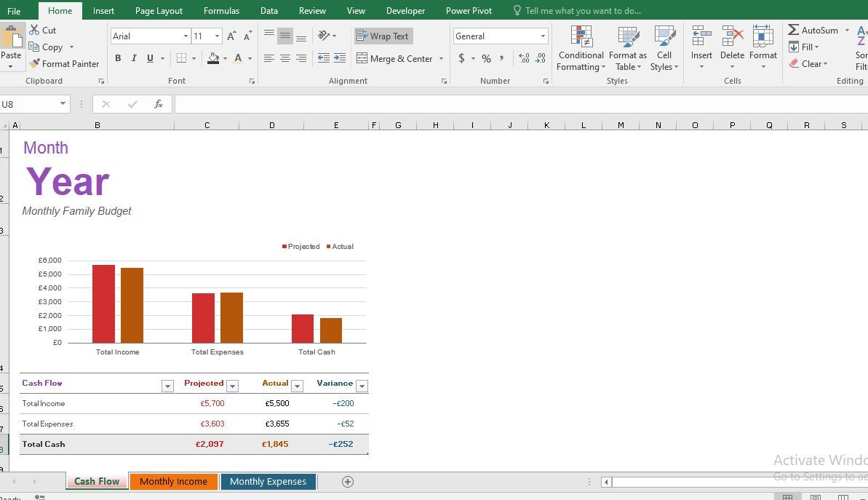This screenshot has width=868, height=500.
Task: Switch to the Page Layout tab
Action: [x=159, y=10]
